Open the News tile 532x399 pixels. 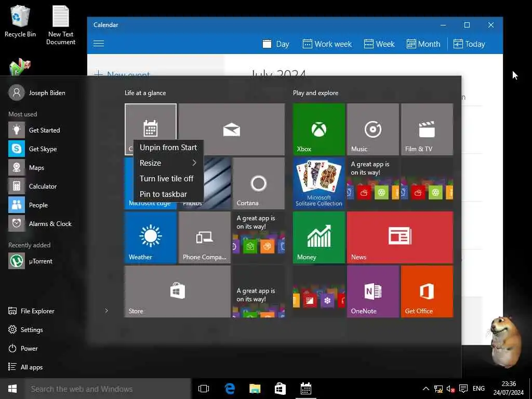coord(400,237)
